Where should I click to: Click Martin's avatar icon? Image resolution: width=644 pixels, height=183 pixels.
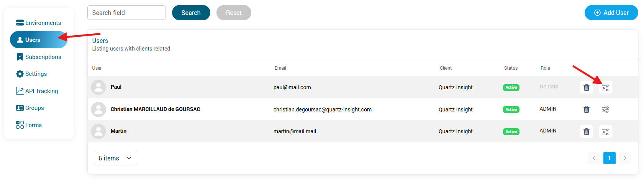click(98, 131)
